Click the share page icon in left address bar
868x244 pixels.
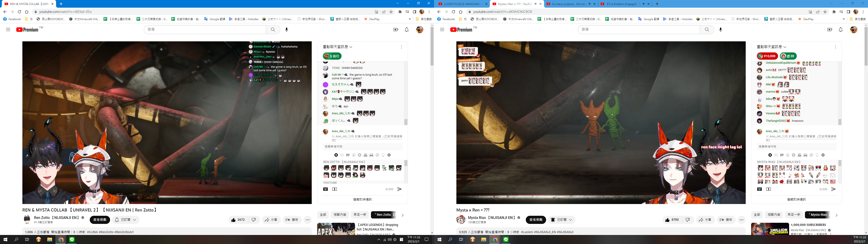click(x=384, y=12)
